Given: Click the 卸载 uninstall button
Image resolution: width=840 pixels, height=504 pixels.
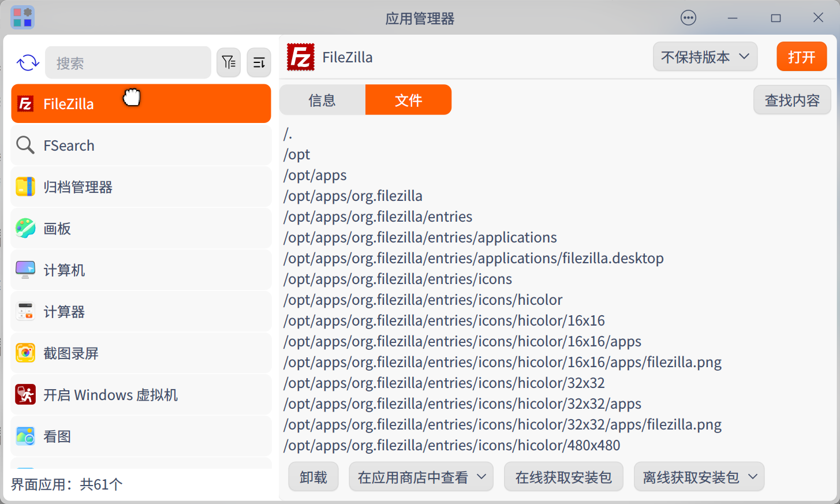Looking at the screenshot, I should 313,477.
